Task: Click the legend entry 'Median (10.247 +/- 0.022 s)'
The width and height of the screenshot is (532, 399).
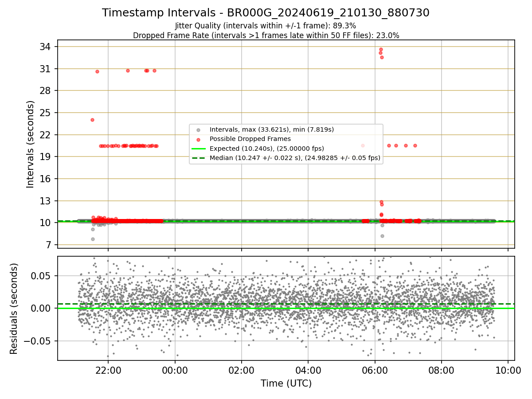Action: [295, 157]
